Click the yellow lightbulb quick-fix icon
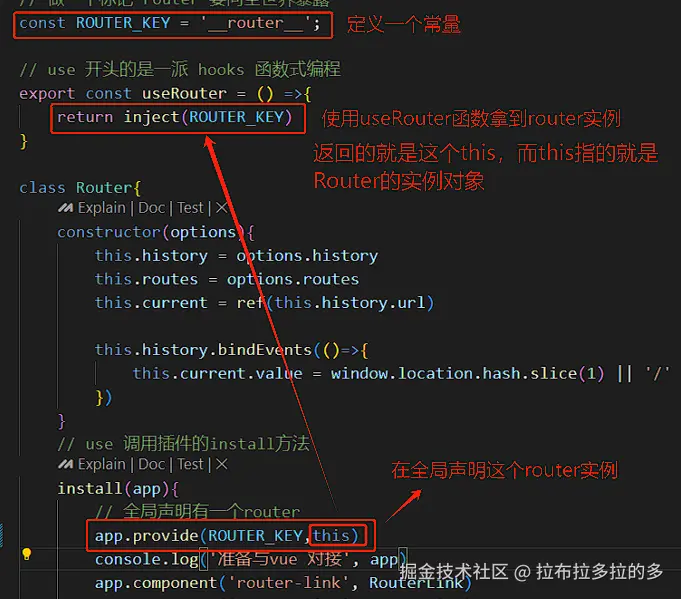Screen dimensions: 681x599 coord(26,554)
